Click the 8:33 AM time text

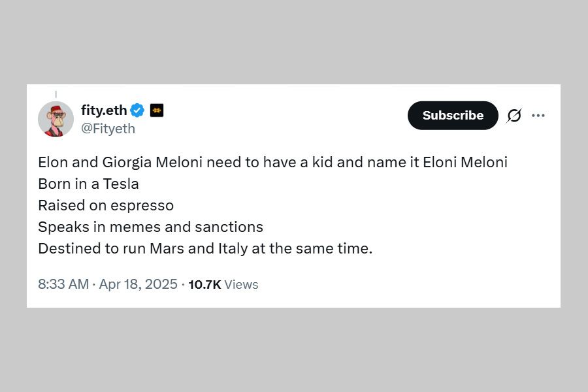(x=63, y=284)
